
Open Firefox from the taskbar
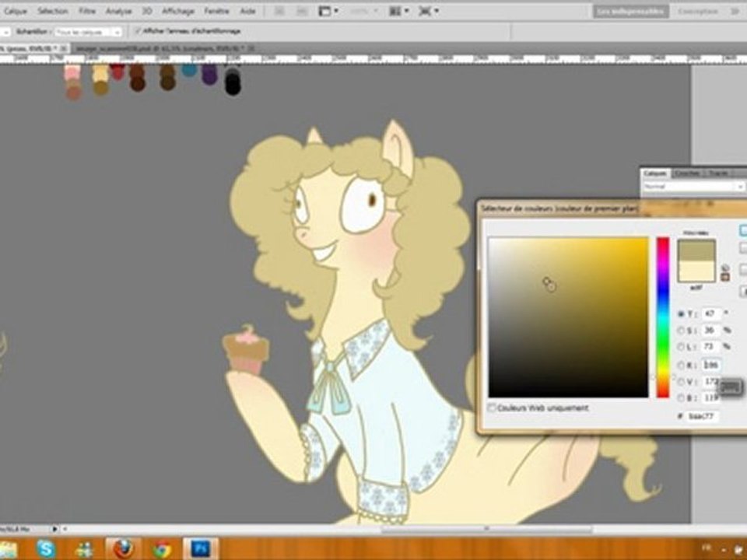(124, 549)
